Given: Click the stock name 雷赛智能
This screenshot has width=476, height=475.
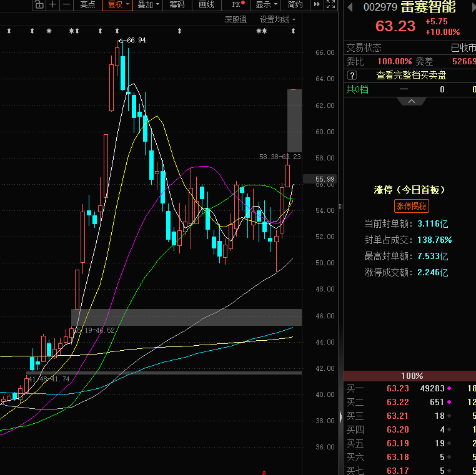Looking at the screenshot, I should click(429, 7).
